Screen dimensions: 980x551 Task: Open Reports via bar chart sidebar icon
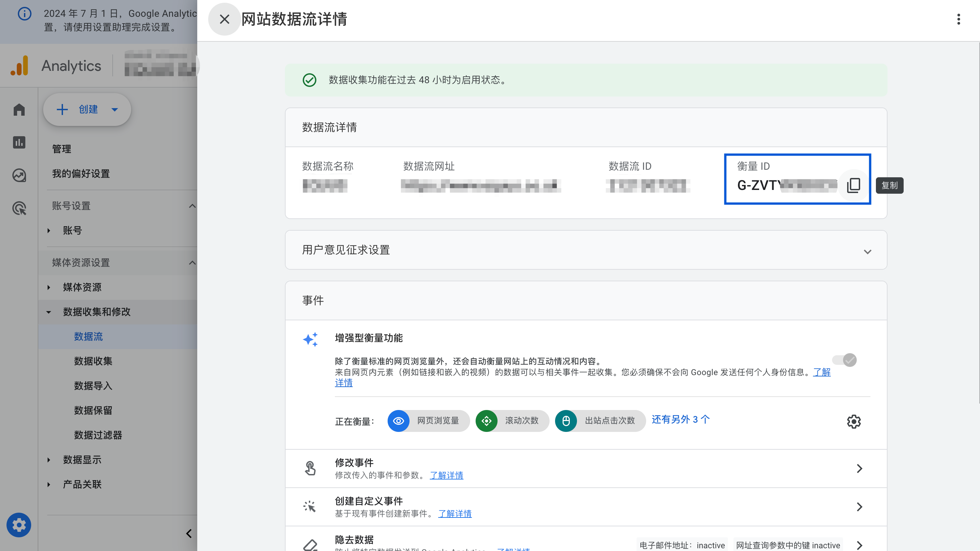19,143
